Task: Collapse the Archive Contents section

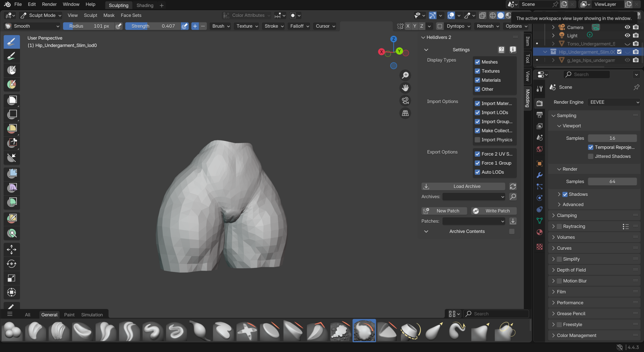Action: click(x=426, y=231)
